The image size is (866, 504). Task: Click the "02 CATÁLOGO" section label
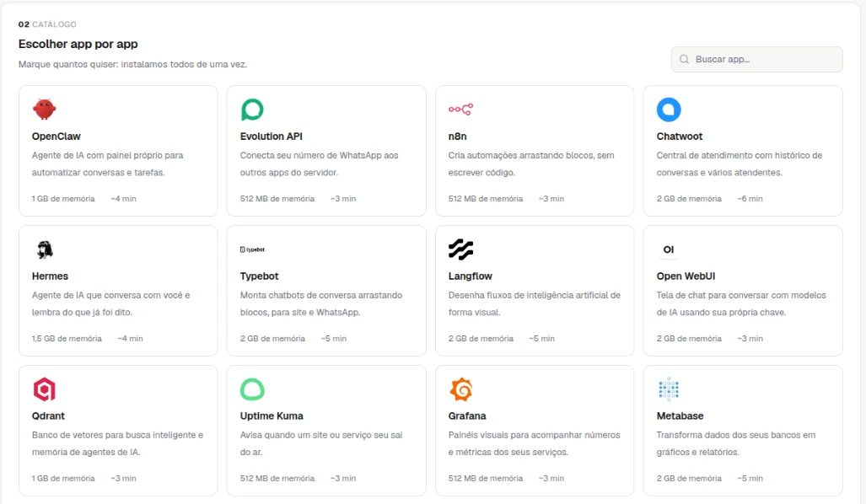pyautogui.click(x=47, y=24)
